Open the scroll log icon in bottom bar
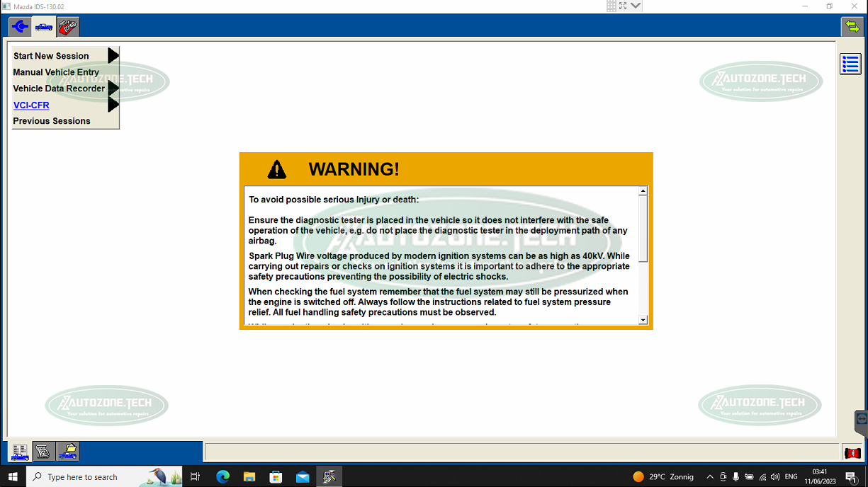The width and height of the screenshot is (868, 487). [x=44, y=452]
